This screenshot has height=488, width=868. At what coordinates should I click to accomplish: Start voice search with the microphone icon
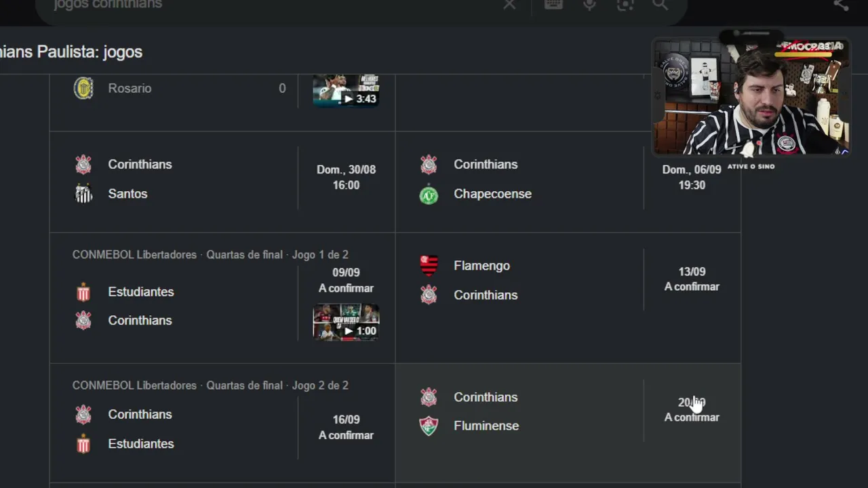(x=589, y=5)
